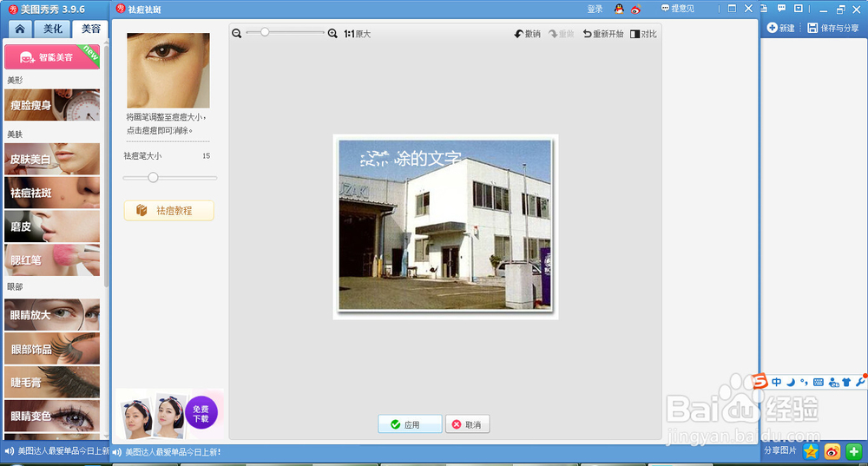Viewport: 868px width, 466px height.
Task: Click the left panel vertical scrollbar
Action: [106, 166]
